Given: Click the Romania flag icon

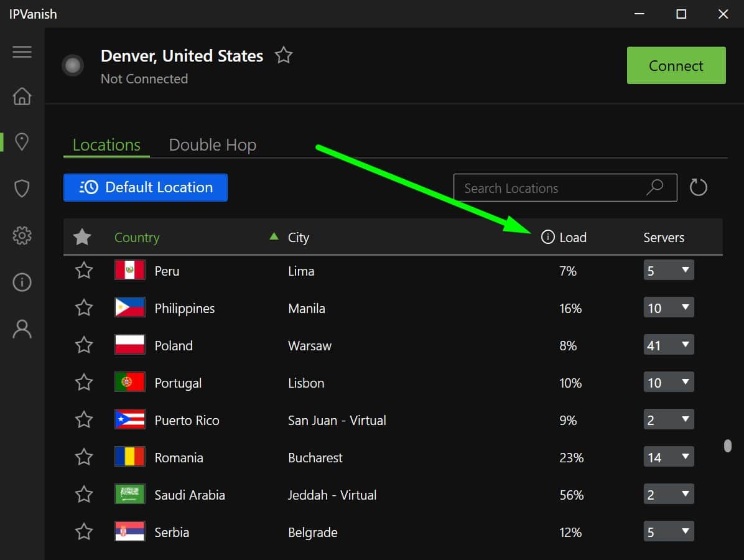Looking at the screenshot, I should pyautogui.click(x=129, y=457).
